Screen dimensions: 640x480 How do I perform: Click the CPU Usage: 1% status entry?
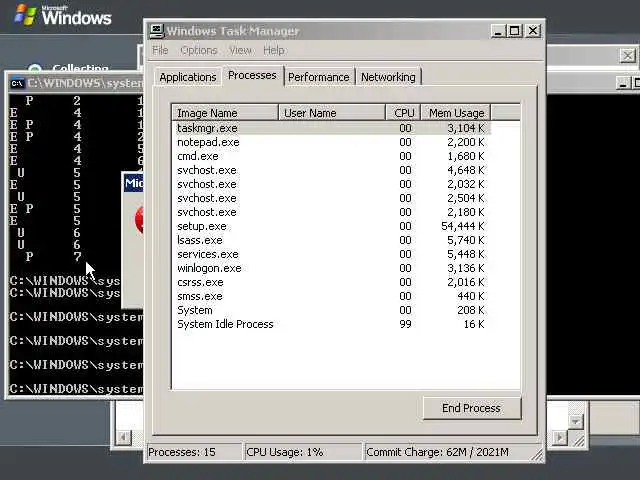tap(303, 452)
